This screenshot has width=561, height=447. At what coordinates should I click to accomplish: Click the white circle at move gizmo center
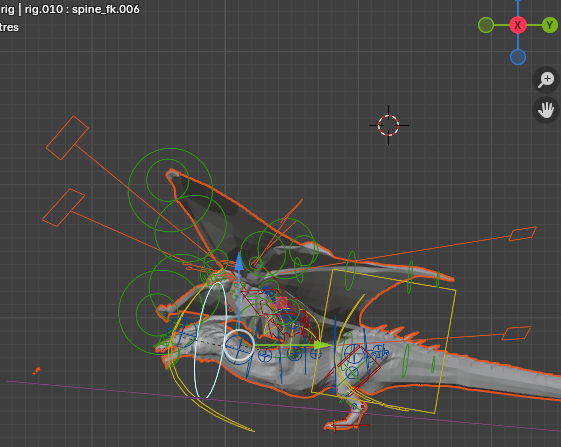(x=239, y=345)
